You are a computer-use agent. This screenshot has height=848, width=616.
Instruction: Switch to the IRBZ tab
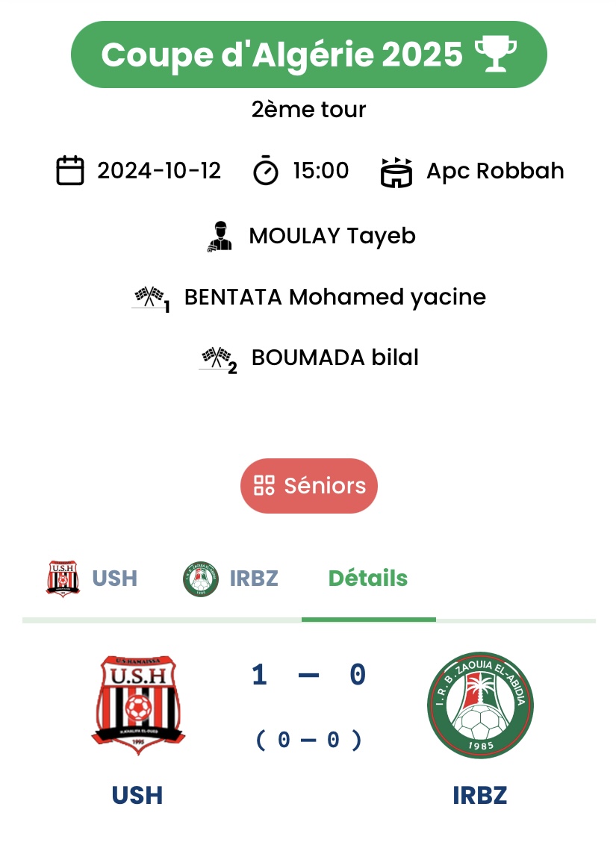[253, 579]
